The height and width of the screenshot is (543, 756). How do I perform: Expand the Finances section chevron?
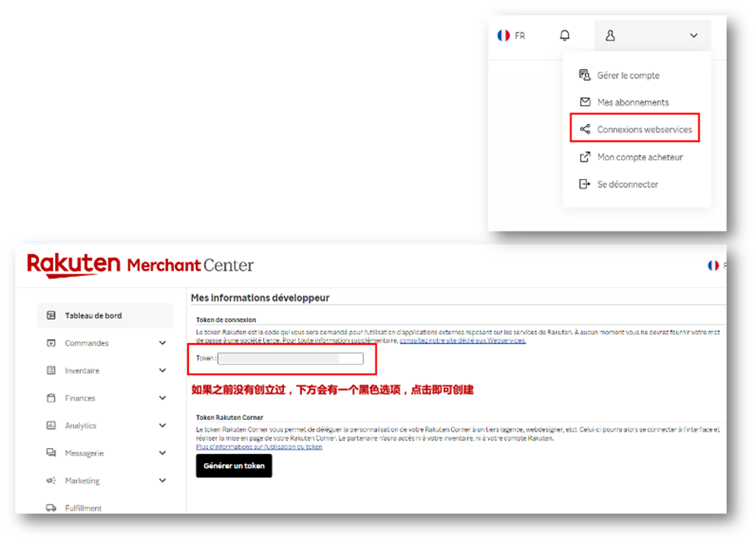tap(162, 398)
